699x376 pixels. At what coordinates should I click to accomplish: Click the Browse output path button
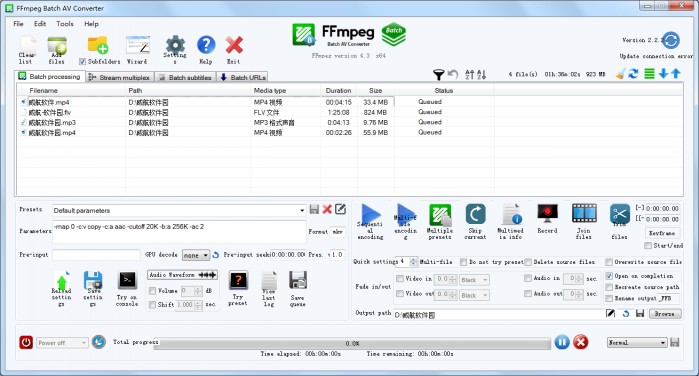click(x=664, y=314)
